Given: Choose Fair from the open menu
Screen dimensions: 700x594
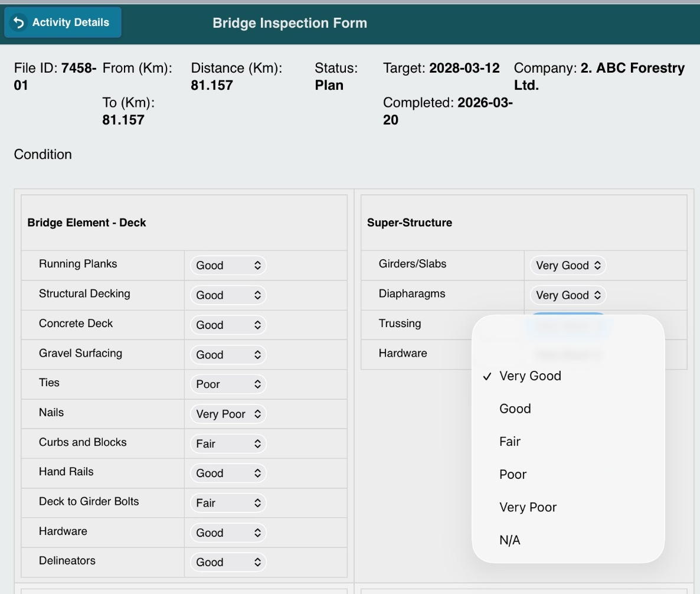Looking at the screenshot, I should (510, 442).
